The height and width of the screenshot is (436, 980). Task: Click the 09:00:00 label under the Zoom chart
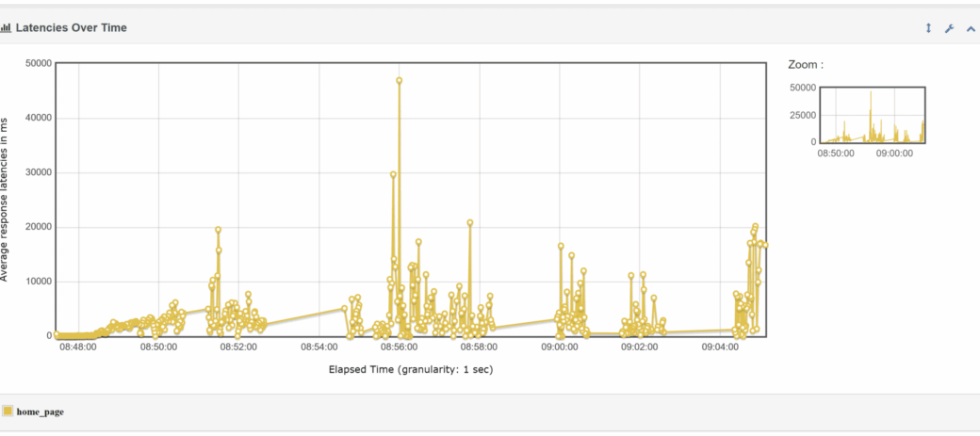[894, 153]
